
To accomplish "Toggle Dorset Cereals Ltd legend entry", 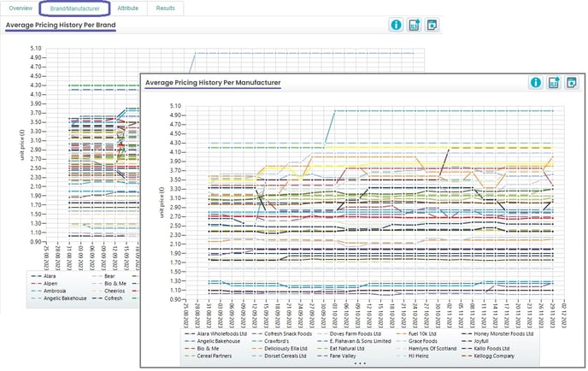I will pyautogui.click(x=279, y=356).
